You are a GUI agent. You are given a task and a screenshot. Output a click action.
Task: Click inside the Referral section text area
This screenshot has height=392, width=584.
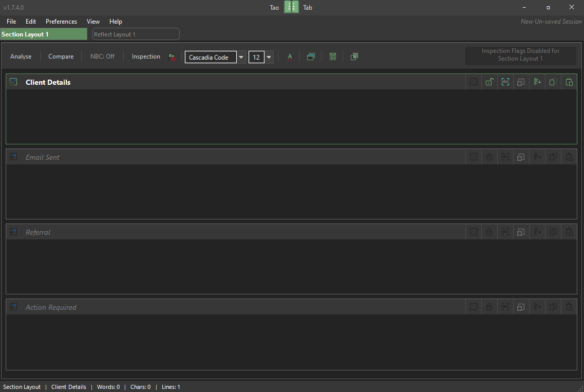tap(291, 267)
